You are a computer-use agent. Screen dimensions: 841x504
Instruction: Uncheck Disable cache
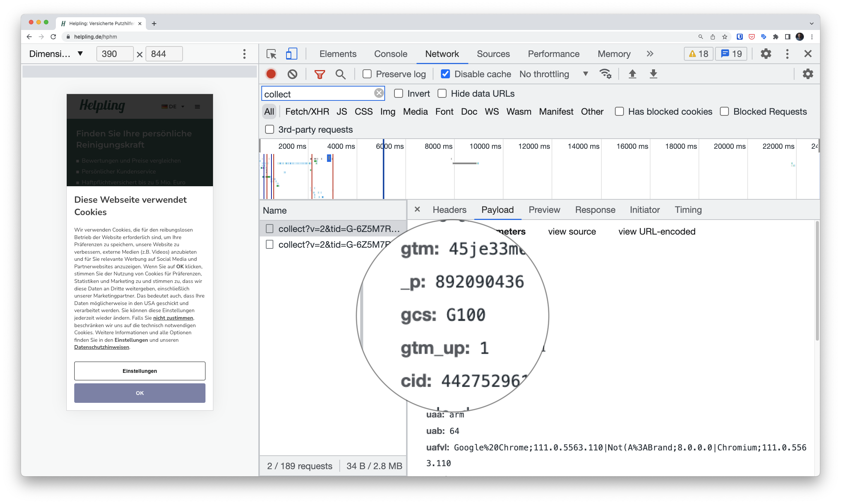click(x=445, y=74)
